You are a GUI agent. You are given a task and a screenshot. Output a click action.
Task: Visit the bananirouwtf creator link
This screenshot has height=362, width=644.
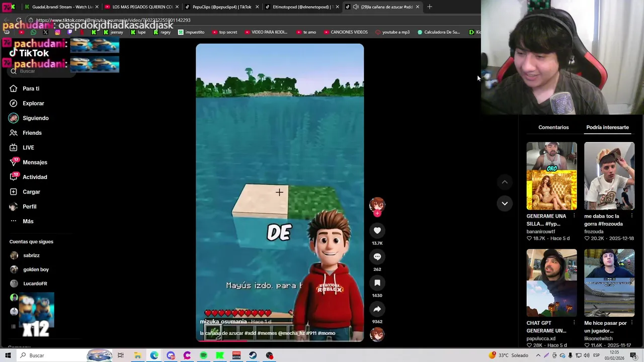click(x=540, y=232)
